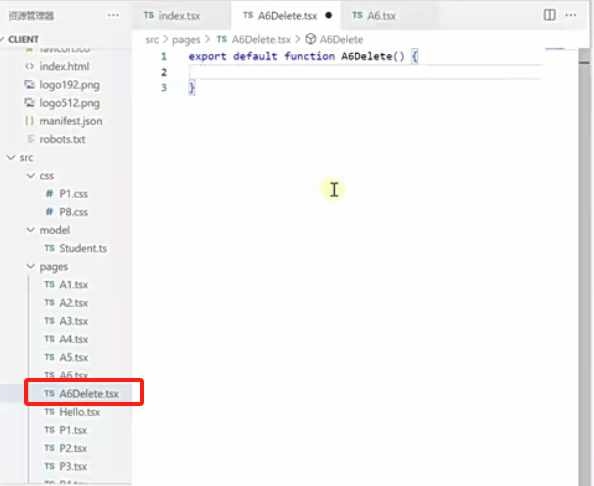Click the unsaved dot on A6Delete.tsx tab
Viewport: 594px width, 486px height.
328,15
